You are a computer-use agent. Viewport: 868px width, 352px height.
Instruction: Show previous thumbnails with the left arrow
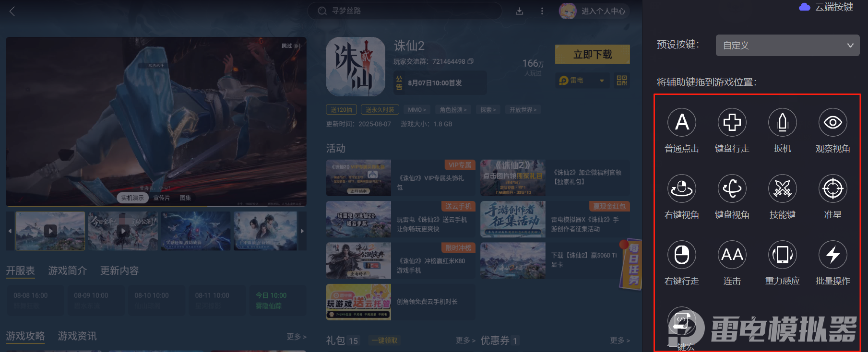pos(10,231)
